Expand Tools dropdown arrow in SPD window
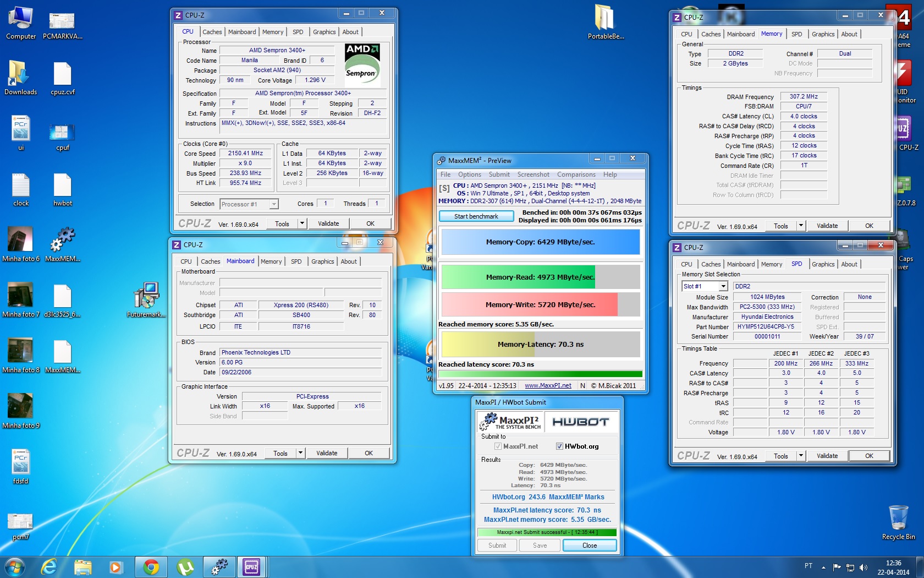Image resolution: width=924 pixels, height=578 pixels. click(x=801, y=456)
